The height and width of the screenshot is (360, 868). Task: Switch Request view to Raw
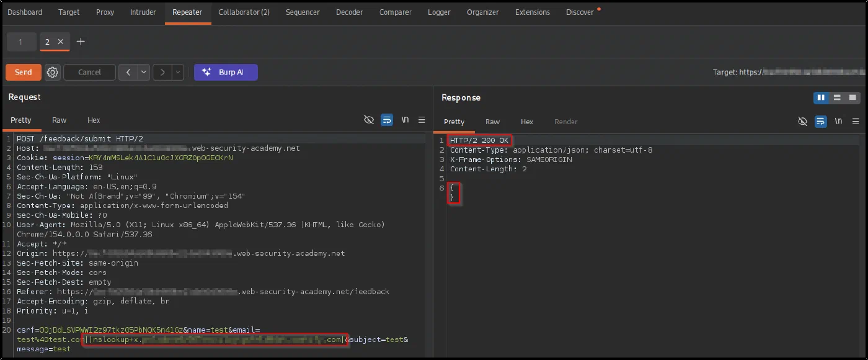[x=59, y=120]
